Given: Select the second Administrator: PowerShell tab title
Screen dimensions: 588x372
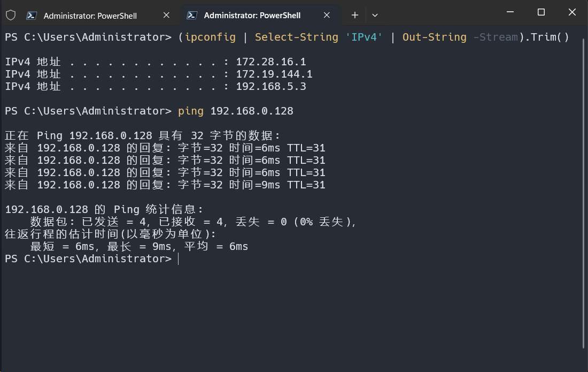Looking at the screenshot, I should pos(252,16).
